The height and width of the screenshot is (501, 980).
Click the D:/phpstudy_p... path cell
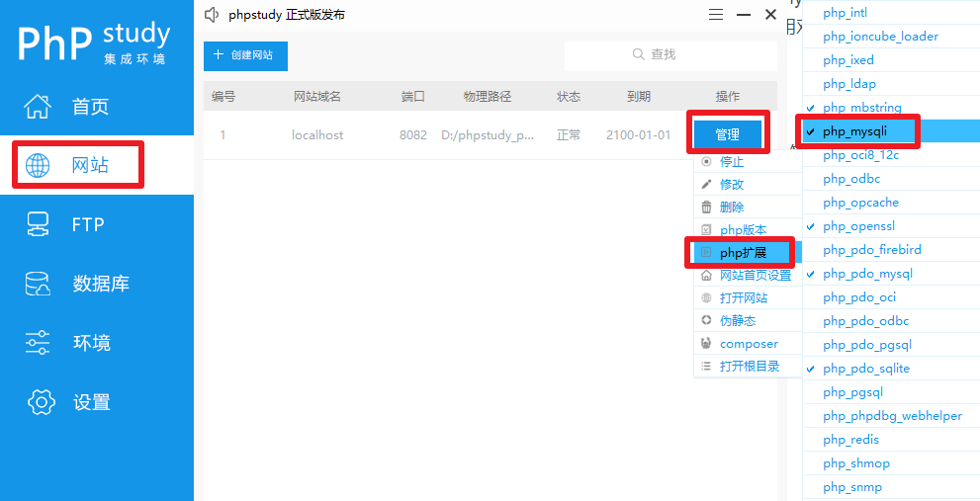pyautogui.click(x=488, y=135)
